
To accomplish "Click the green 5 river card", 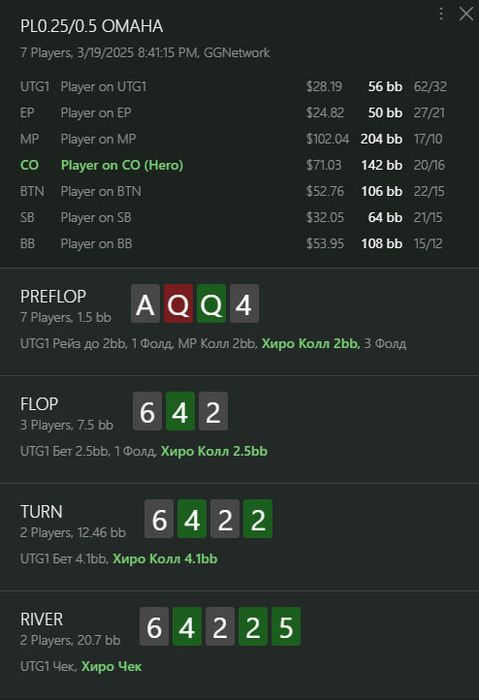I will point(286,626).
